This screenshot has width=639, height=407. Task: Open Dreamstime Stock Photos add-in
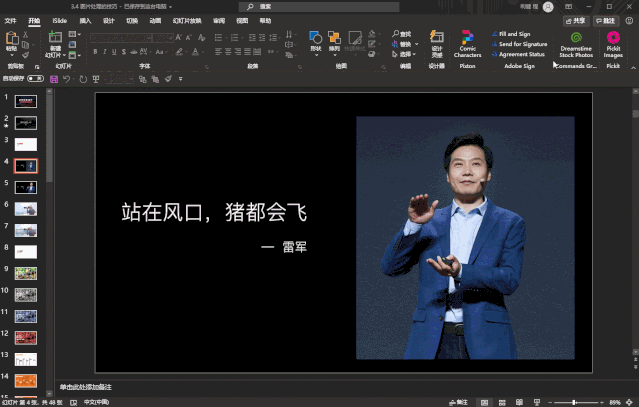(576, 44)
